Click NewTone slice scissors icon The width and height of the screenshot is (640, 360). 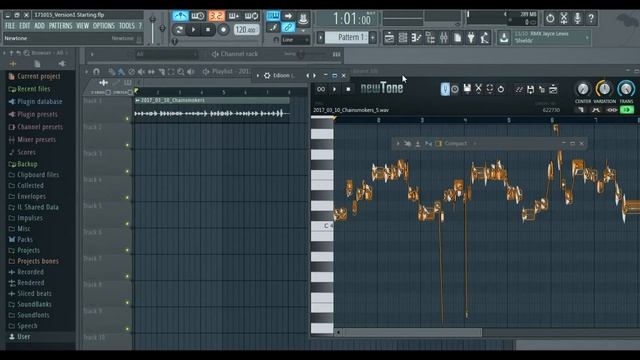(478, 89)
